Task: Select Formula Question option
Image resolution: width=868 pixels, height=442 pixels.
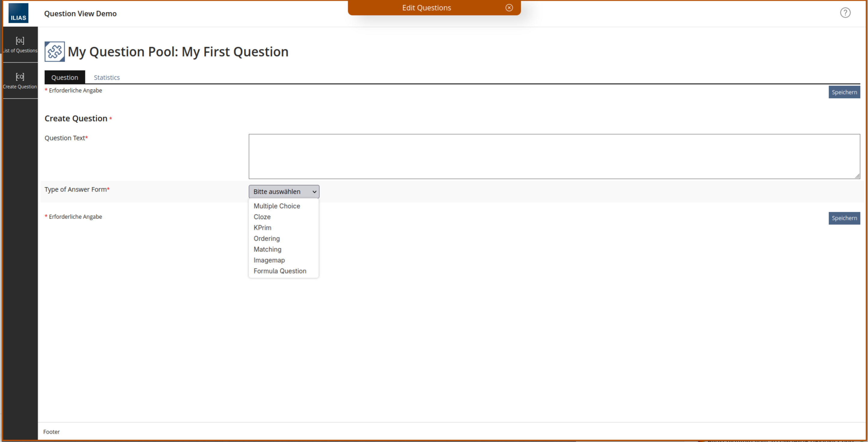Action: click(280, 271)
